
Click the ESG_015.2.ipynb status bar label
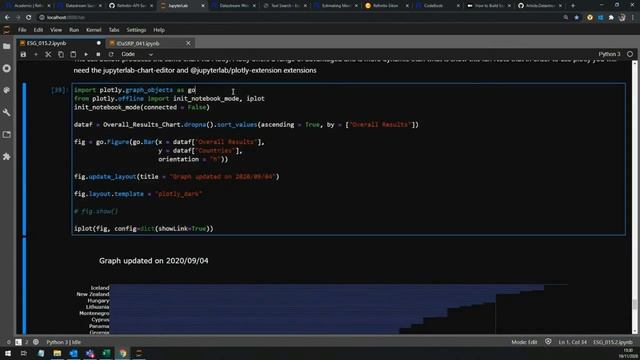click(x=613, y=342)
